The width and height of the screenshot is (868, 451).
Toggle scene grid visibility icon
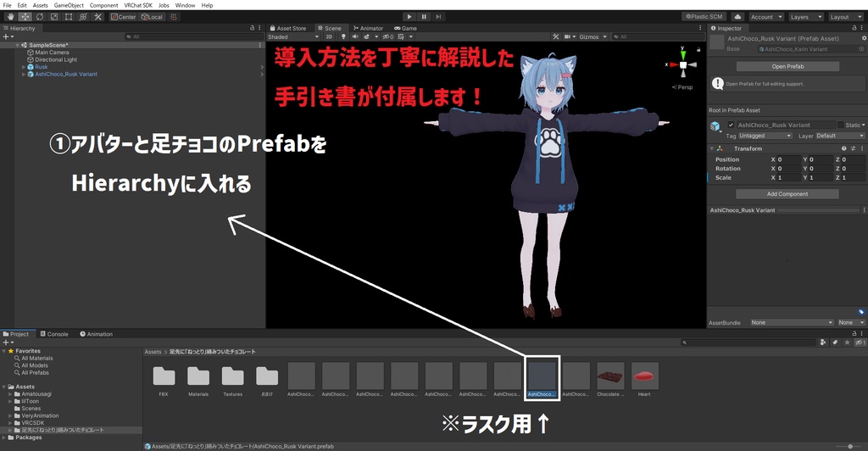401,36
